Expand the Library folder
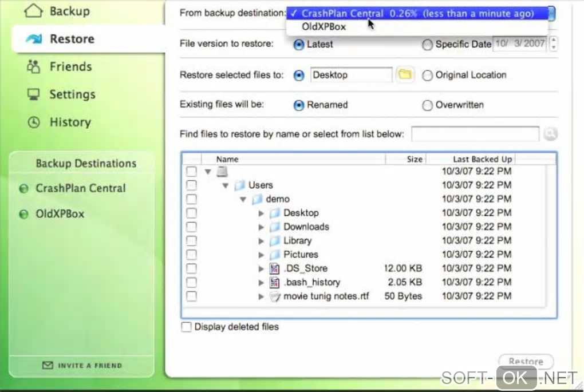The width and height of the screenshot is (584, 392). point(261,241)
